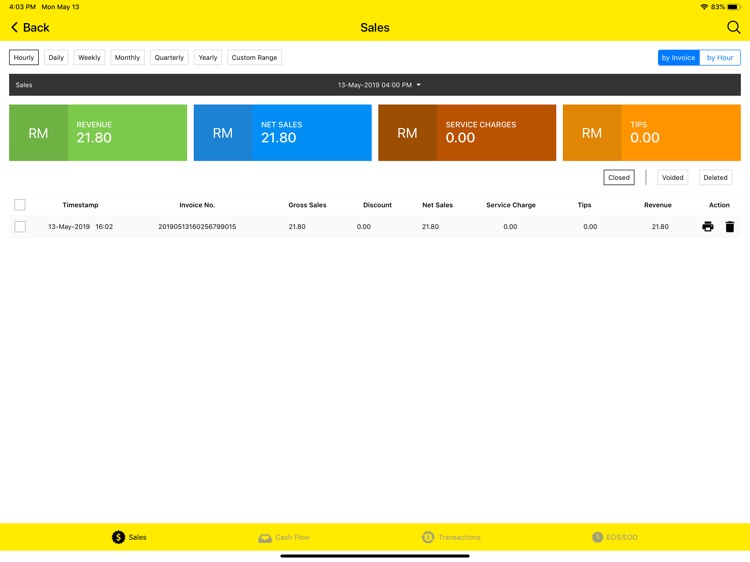
Task: Show Deleted invoices
Action: pos(715,177)
